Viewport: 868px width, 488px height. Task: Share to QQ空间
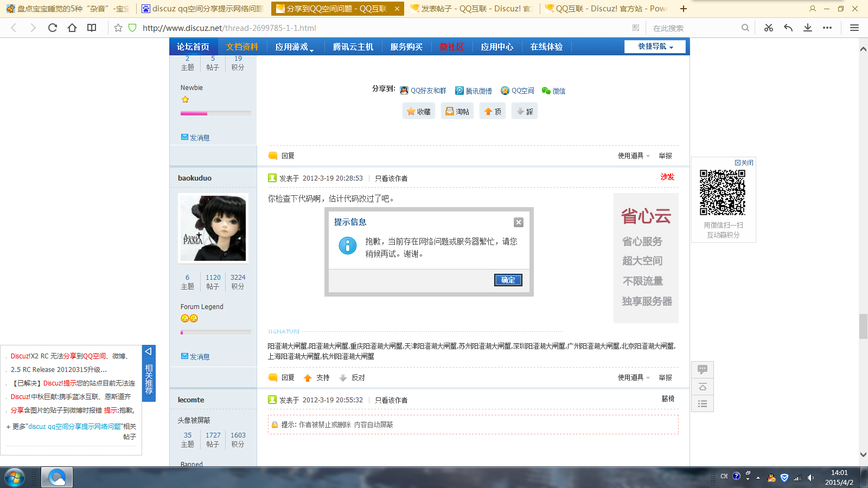pos(518,91)
